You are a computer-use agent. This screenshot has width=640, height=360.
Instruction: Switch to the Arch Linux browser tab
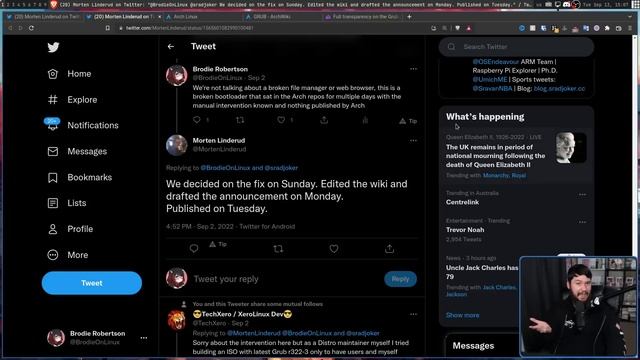(x=202, y=17)
